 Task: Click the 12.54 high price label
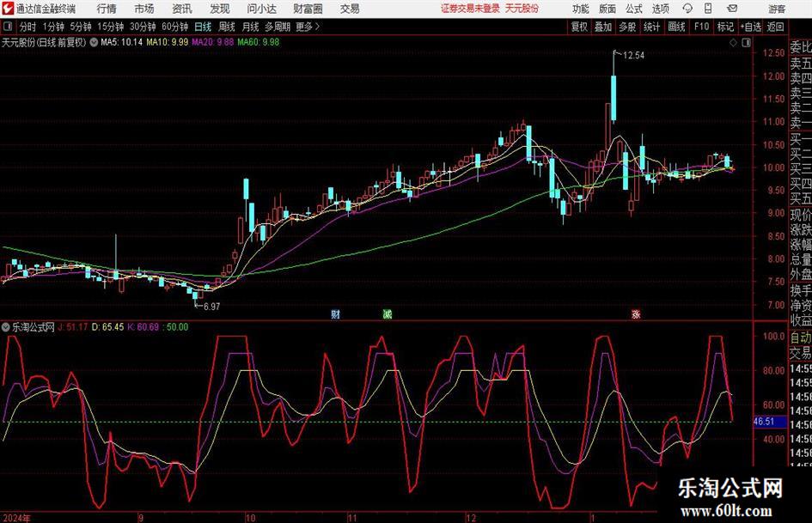click(634, 56)
